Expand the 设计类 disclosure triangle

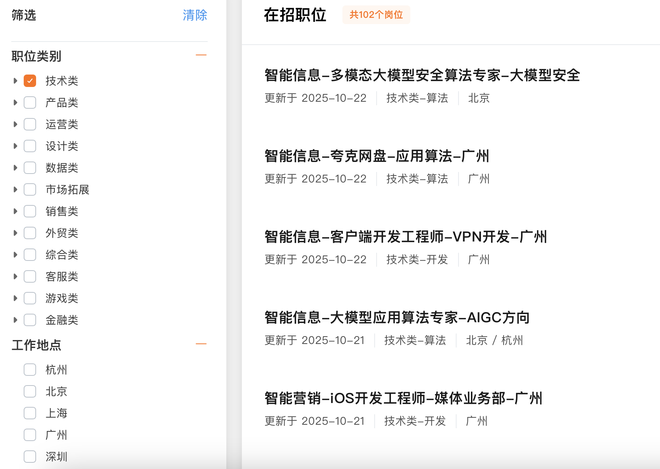tap(15, 147)
